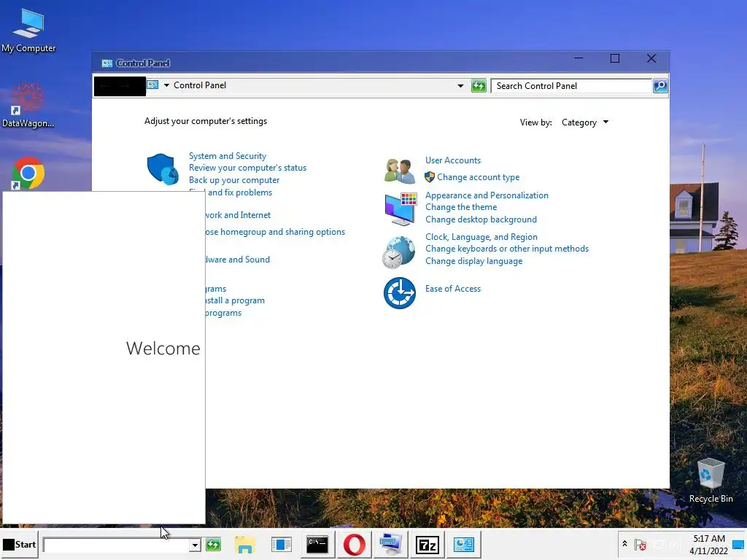The image size is (747, 560).
Task: Open the Command Prompt taskbar icon
Action: click(317, 544)
